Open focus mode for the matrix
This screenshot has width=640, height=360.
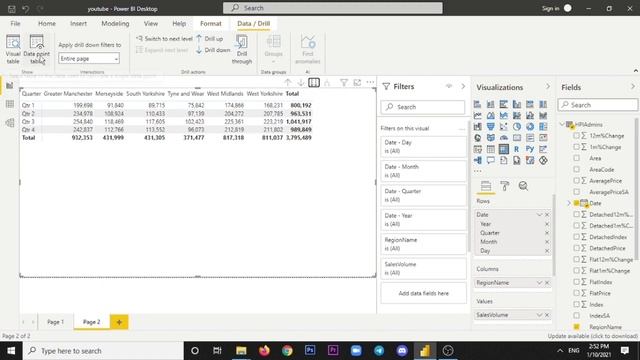click(357, 82)
